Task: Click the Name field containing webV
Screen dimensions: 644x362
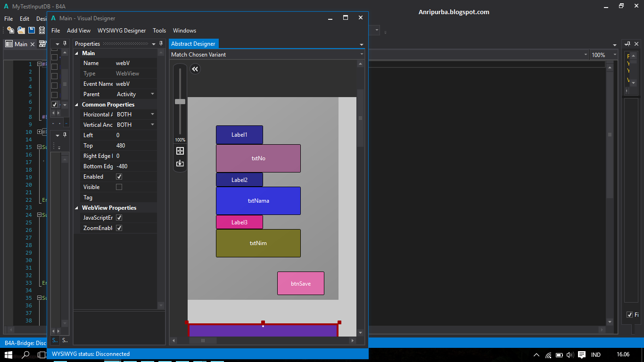Action: (135, 63)
